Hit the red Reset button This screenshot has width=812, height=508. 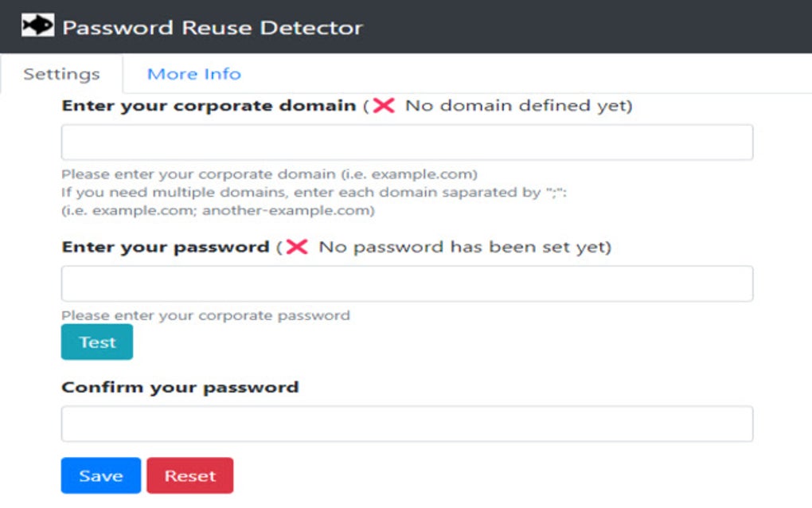(x=189, y=476)
